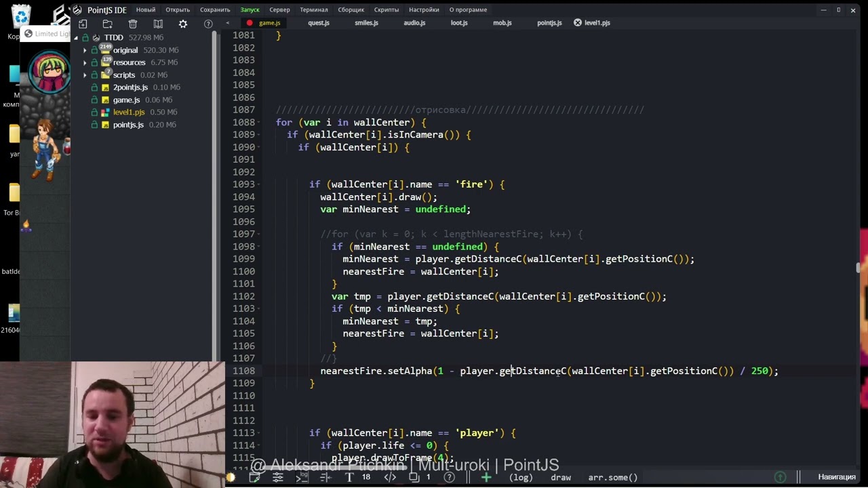Click the JS icon beside 2pointjs.js
This screenshot has height=488, width=868.
(105, 87)
